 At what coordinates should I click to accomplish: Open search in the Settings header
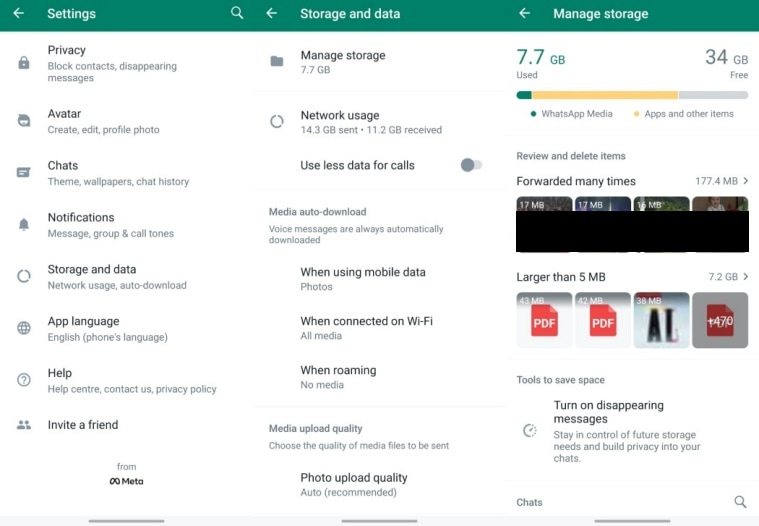click(x=237, y=13)
